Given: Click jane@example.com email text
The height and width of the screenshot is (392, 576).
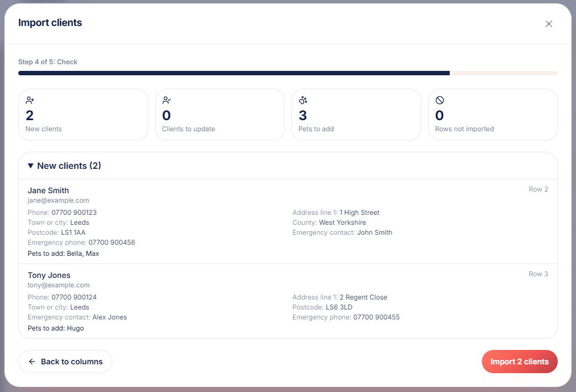Looking at the screenshot, I should click(58, 200).
